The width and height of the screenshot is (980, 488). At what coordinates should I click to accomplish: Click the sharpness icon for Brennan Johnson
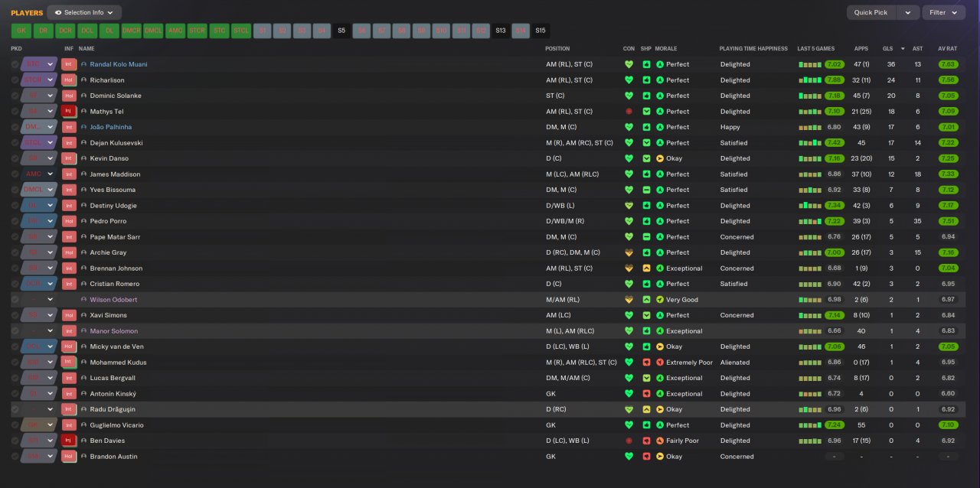point(646,268)
